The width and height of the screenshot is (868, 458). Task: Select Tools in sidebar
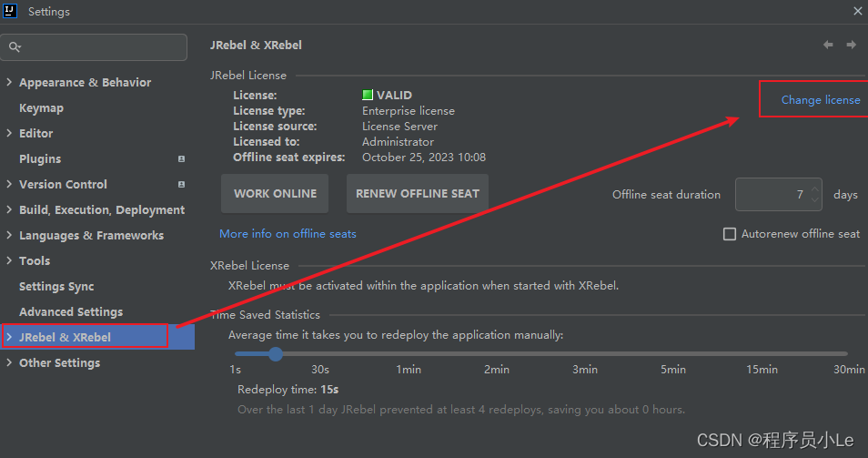(x=35, y=260)
